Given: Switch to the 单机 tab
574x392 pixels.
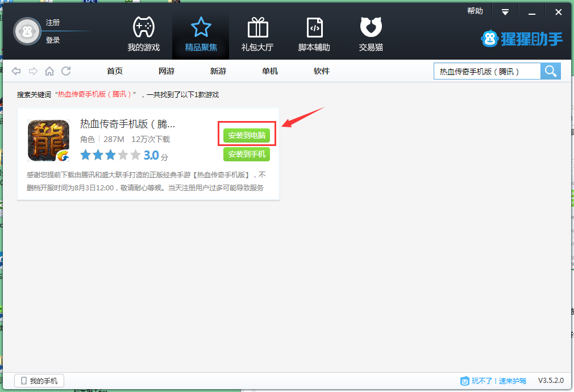Looking at the screenshot, I should (x=269, y=71).
